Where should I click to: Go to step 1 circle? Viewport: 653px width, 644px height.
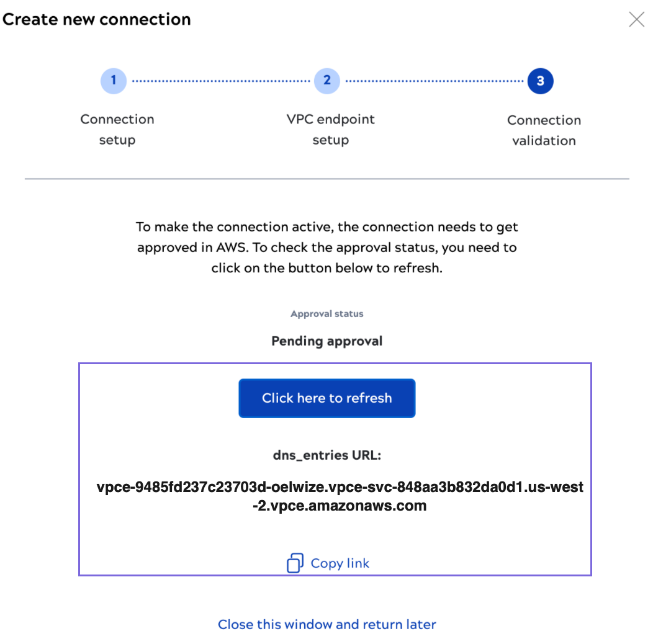click(x=114, y=81)
